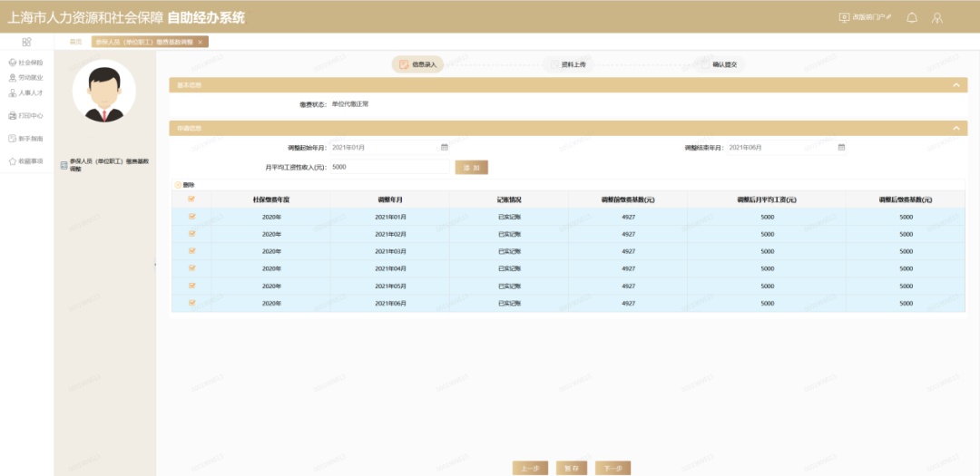Select the 2021年03月 cell
Viewport: 980px width, 476px height.
pyautogui.click(x=390, y=251)
